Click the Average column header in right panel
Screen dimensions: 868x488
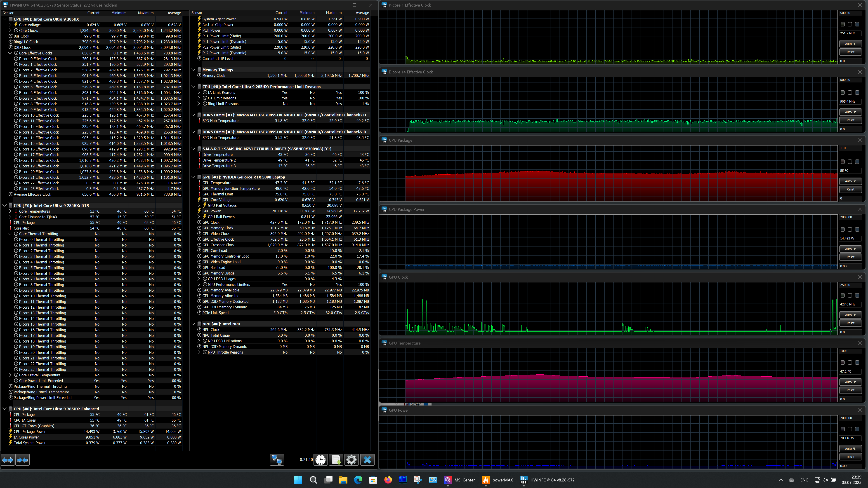pos(362,13)
